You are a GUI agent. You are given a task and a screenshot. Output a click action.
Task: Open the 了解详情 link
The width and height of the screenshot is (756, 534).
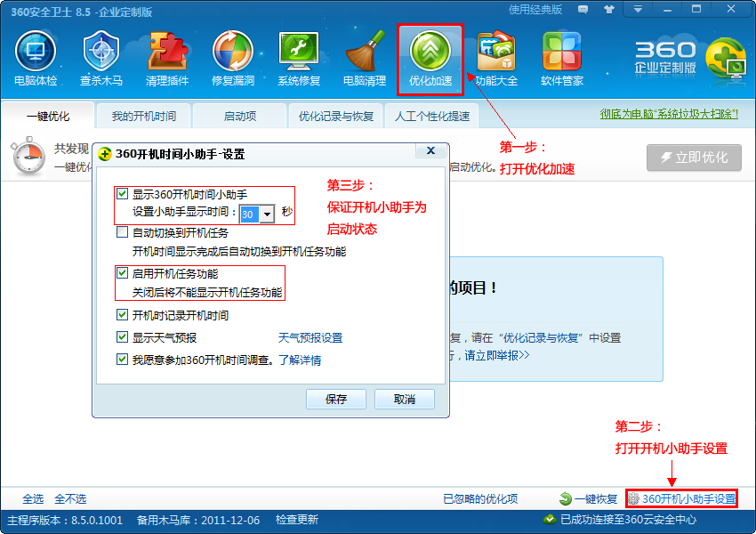[x=300, y=360]
